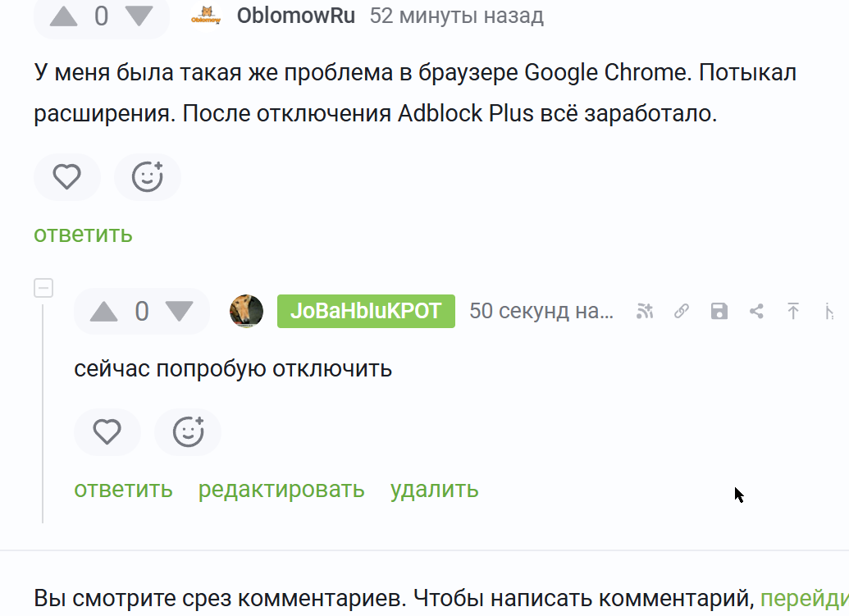Viewport: 849px width, 616px height.
Task: Jump to parent comment with up-arrow icon
Action: tap(793, 312)
